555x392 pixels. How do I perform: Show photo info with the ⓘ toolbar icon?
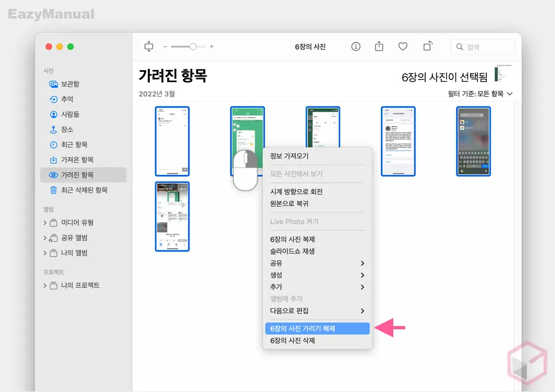point(355,46)
